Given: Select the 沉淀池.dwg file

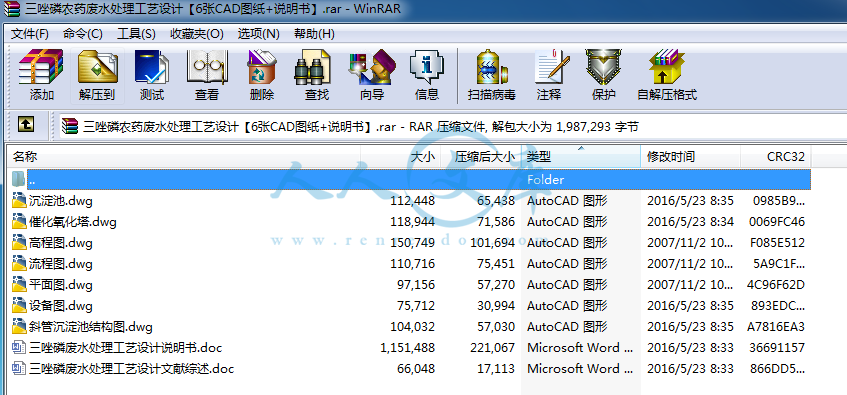Looking at the screenshot, I should (x=411, y=201).
